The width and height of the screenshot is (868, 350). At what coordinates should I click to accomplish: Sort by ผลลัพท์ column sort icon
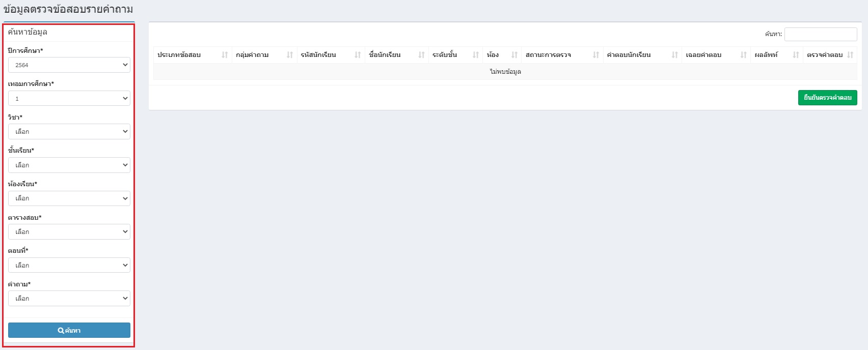pos(796,55)
